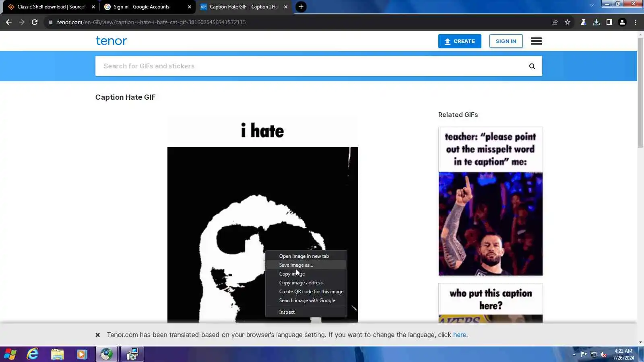Choose Open image in new tab

click(x=306, y=256)
